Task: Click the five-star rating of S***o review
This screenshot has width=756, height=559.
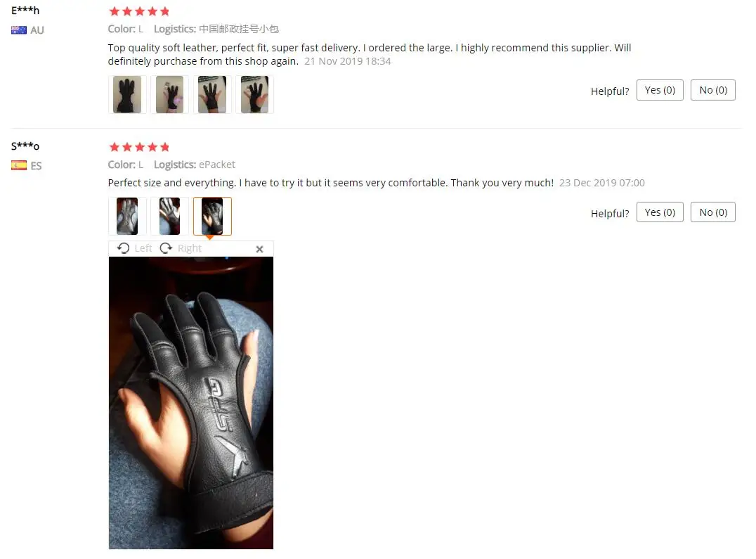Action: [x=139, y=147]
